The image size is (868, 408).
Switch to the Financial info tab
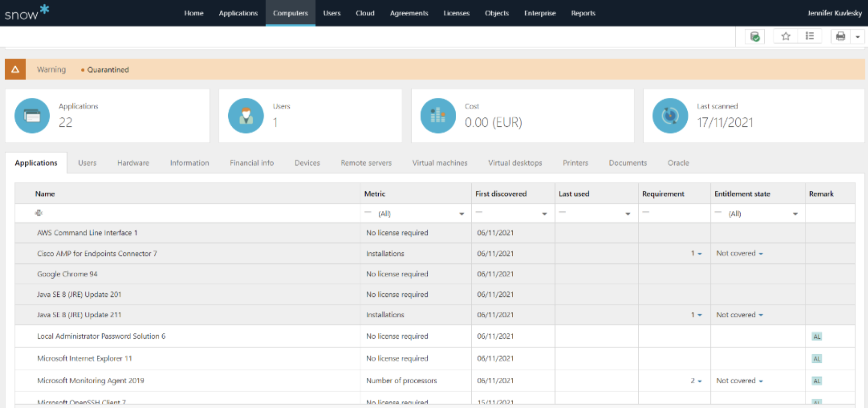point(252,163)
